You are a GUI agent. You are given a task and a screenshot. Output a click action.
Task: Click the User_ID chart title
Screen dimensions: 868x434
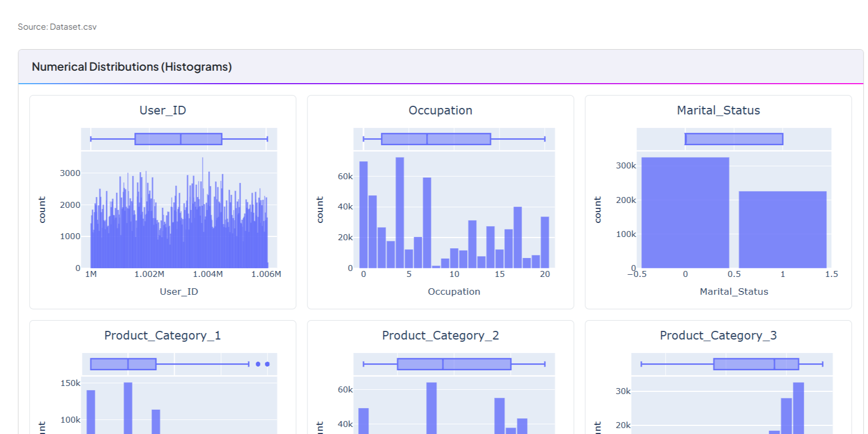click(162, 110)
